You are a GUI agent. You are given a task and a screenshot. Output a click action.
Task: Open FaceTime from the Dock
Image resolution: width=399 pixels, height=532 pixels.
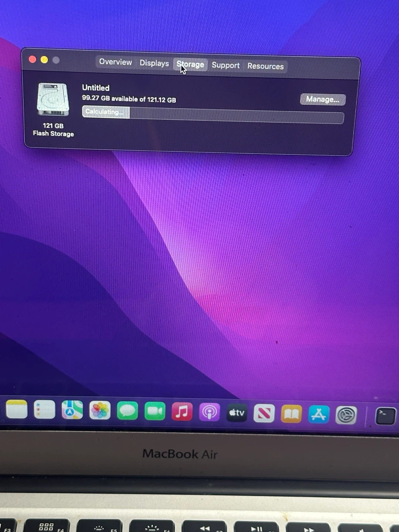pos(155,411)
